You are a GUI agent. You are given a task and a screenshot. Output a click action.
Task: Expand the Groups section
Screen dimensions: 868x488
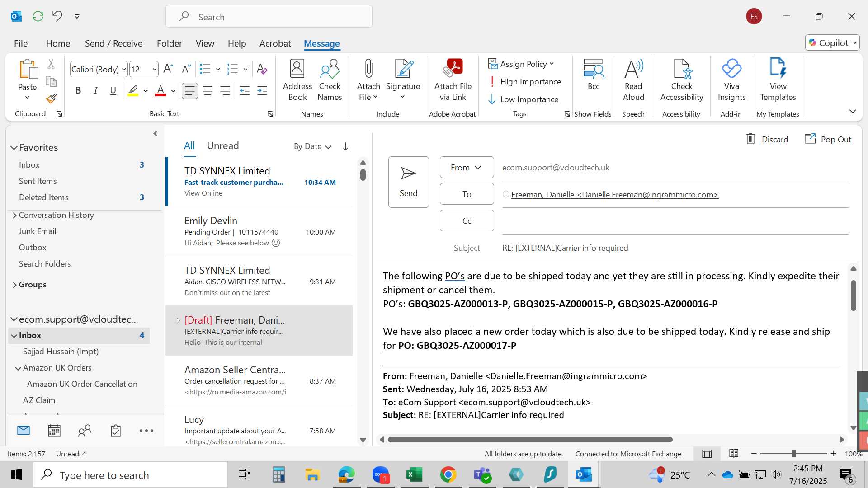[x=14, y=285]
